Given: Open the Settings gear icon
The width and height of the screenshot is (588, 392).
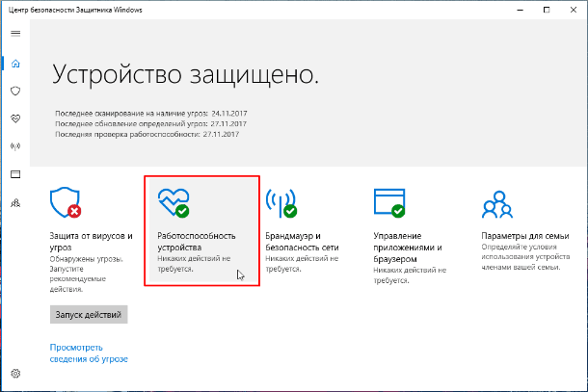Looking at the screenshot, I should pos(15,374).
